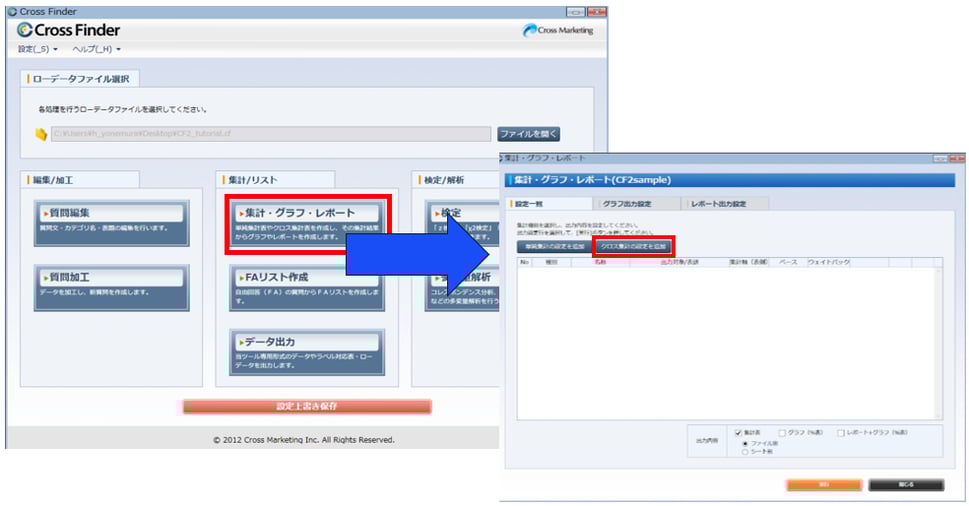Click the yellow folder icon beside file path
969x506 pixels.
click(41, 133)
